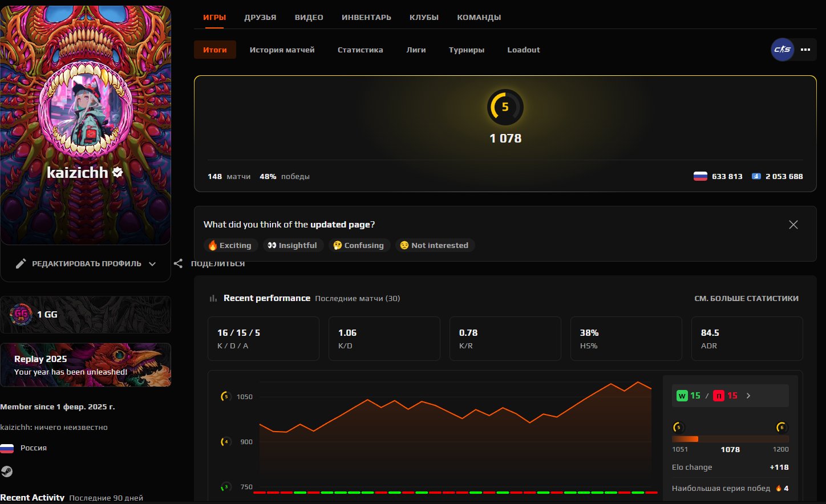Image resolution: width=826 pixels, height=504 pixels.
Task: Dismiss the updated page feedback banner
Action: [793, 225]
